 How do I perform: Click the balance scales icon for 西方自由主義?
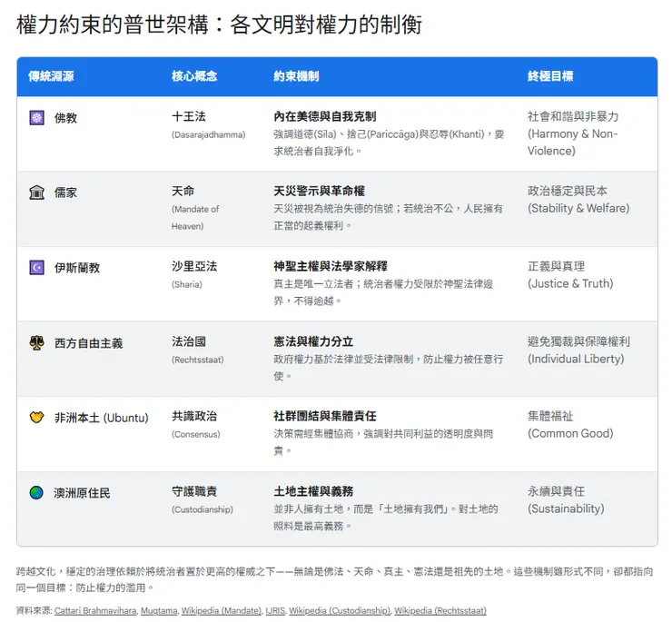pos(37,342)
